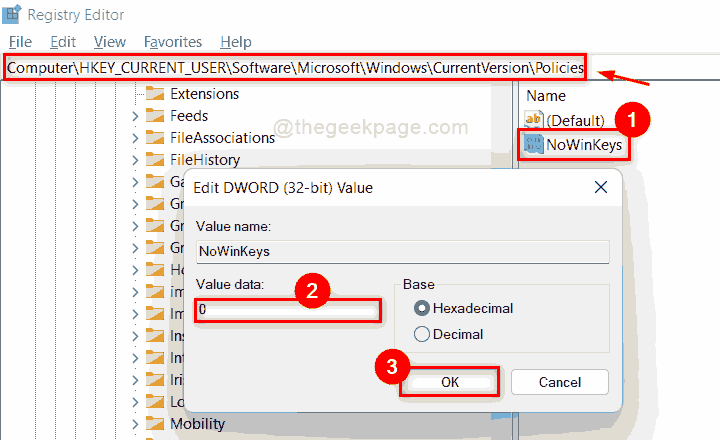Close the Edit DWORD dialog
Image resolution: width=720 pixels, height=440 pixels.
coord(601,187)
